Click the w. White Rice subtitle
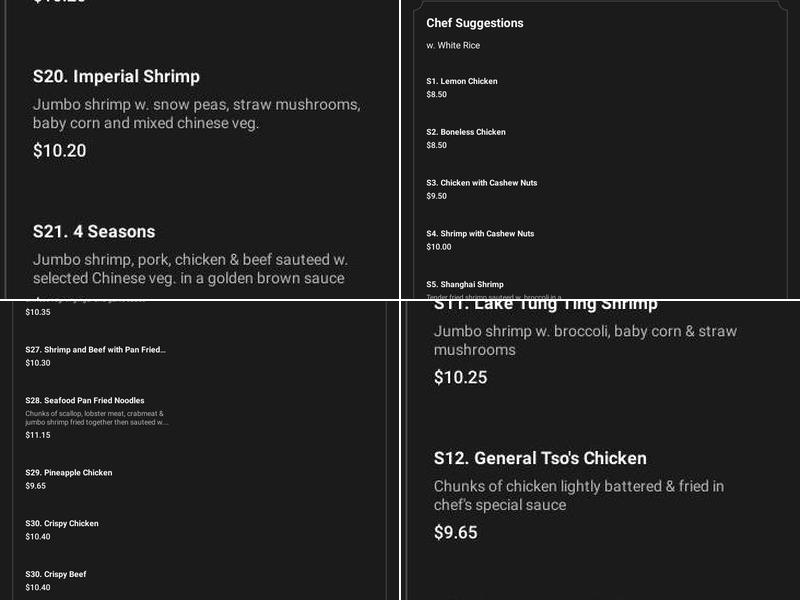 446,45
